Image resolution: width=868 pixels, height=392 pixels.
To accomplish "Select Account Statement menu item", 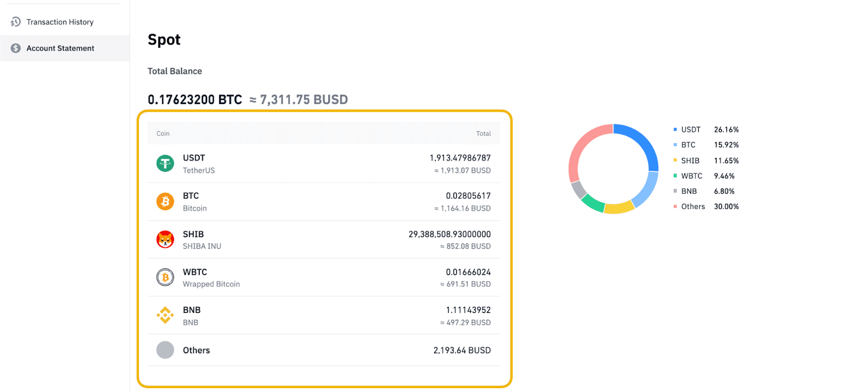I will coord(60,48).
